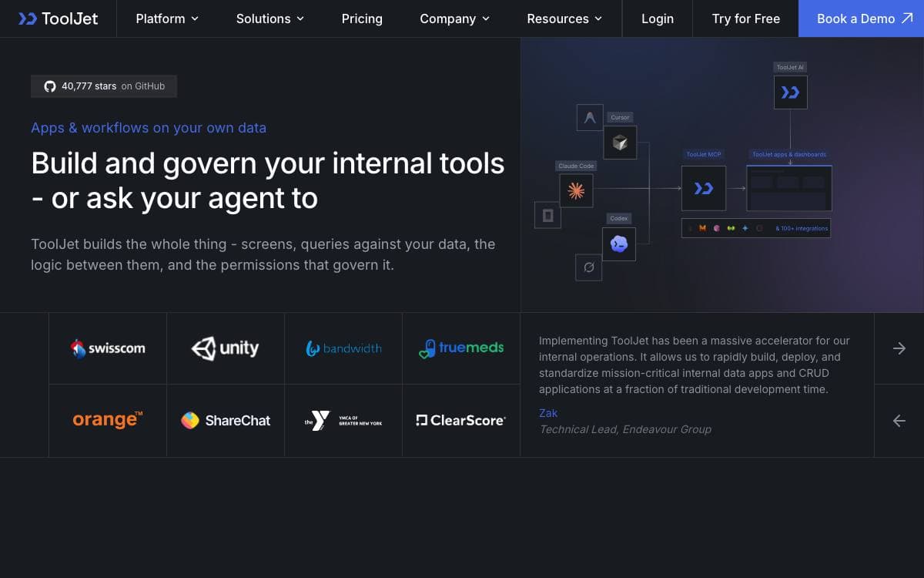Image resolution: width=924 pixels, height=578 pixels.
Task: Click the 'Codex' label in diagram
Action: point(619,218)
